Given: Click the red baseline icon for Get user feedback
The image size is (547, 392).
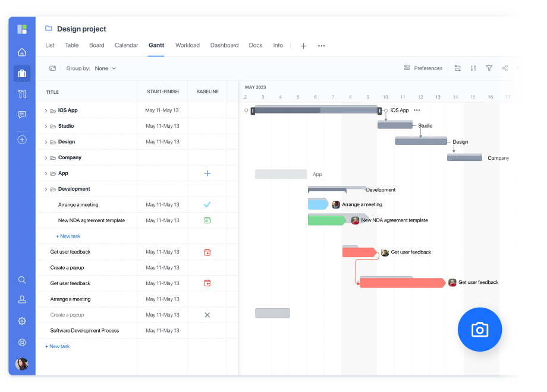Looking at the screenshot, I should 207,252.
